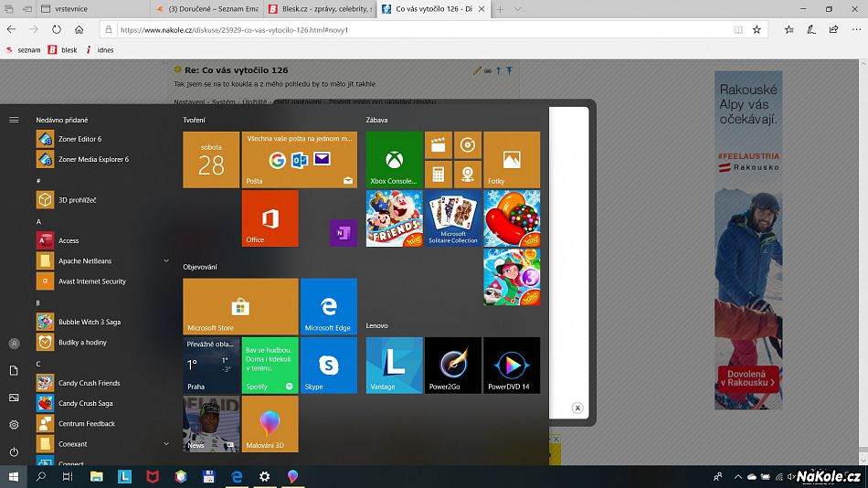
Task: Open the calendar tile showing sobota 28
Action: point(211,160)
